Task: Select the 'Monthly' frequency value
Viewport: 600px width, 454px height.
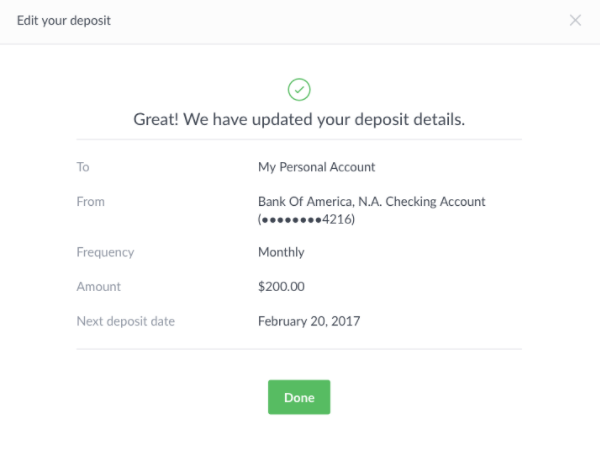Action: click(281, 252)
